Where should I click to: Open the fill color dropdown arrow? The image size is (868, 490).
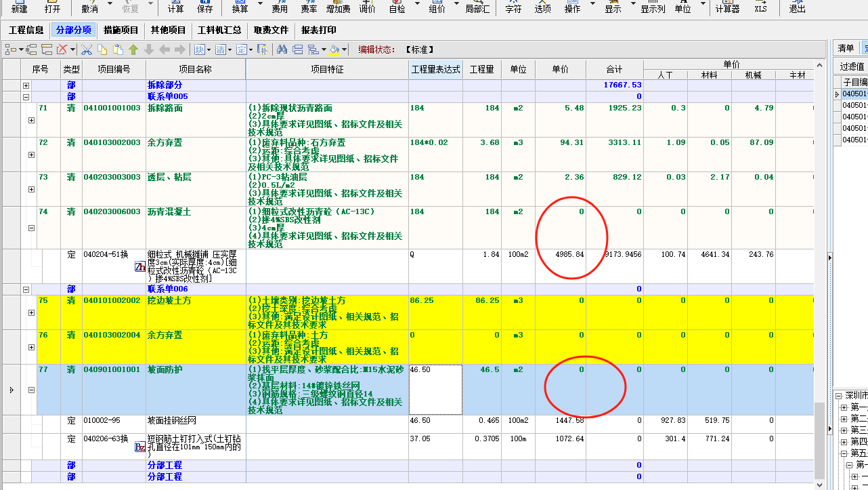coord(344,49)
